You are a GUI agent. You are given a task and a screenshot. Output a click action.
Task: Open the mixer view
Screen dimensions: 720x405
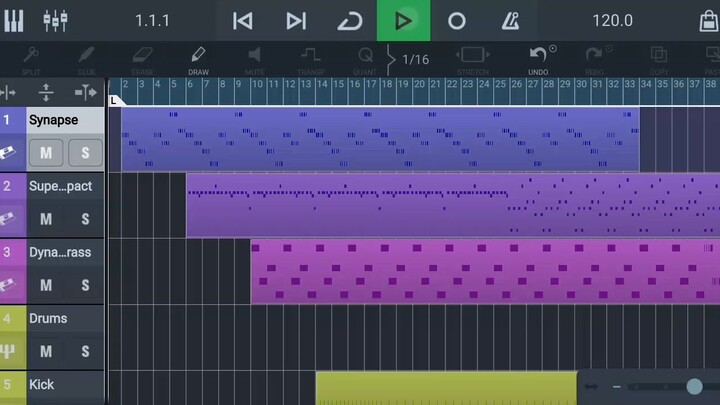[55, 20]
